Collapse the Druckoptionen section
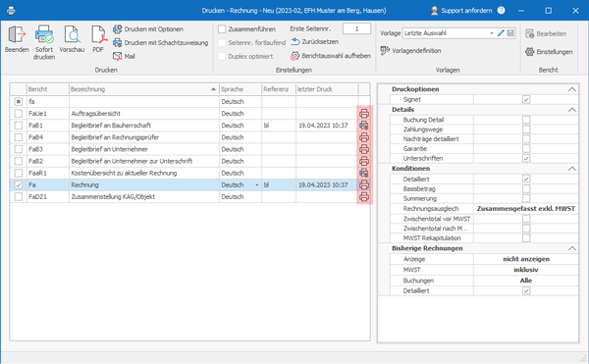Screen dimensions: 589x364 pyautogui.click(x=571, y=89)
